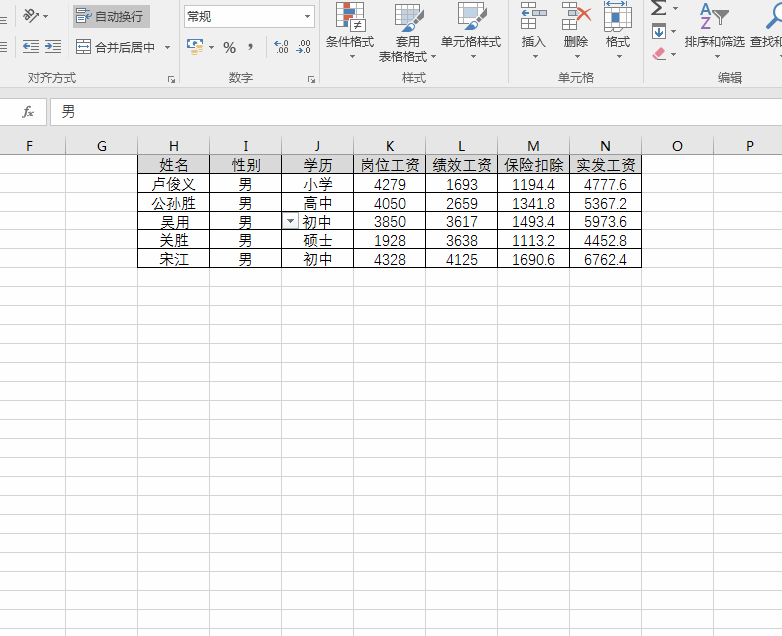Click the decrease indent icon
782x636 pixels.
[x=31, y=47]
